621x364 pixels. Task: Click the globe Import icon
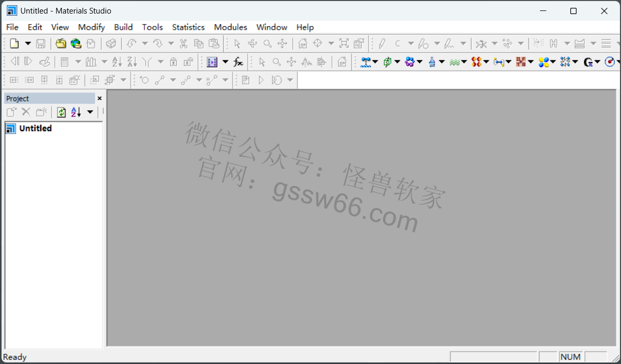point(76,43)
